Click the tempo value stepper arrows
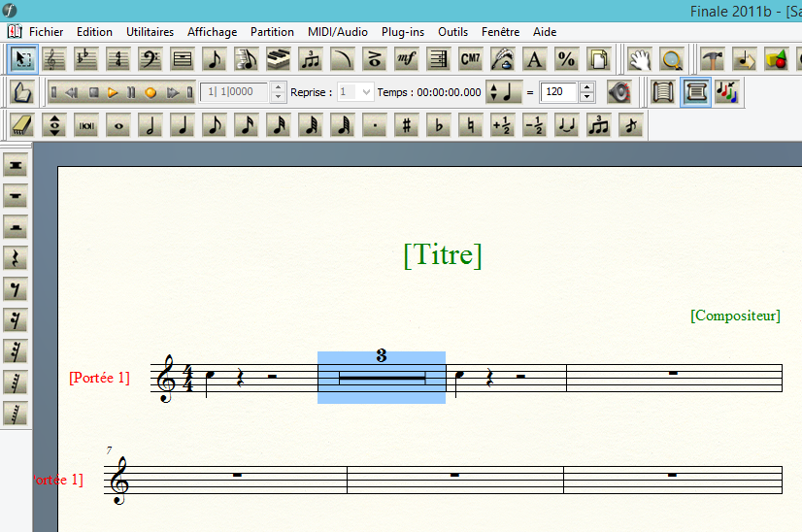Screen dimensions: 802x532 tap(586, 92)
